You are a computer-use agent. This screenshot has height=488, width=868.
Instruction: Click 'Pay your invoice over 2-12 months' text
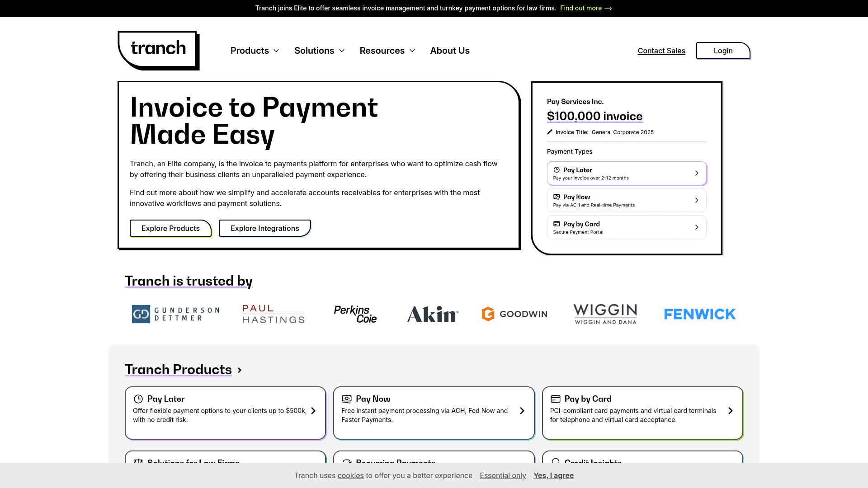(591, 178)
